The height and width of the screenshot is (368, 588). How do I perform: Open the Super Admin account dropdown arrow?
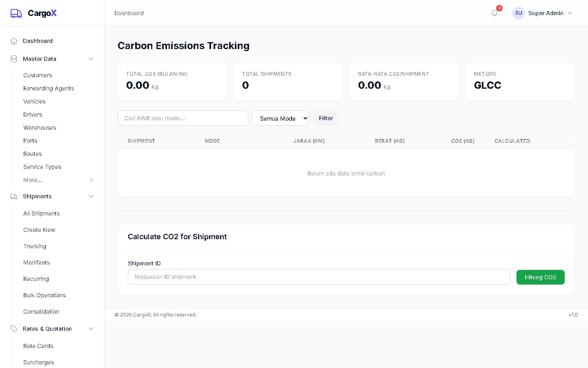point(570,13)
